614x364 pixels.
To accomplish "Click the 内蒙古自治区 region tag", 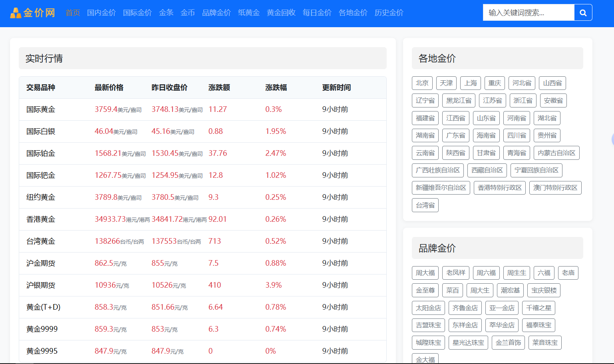I will 556,153.
